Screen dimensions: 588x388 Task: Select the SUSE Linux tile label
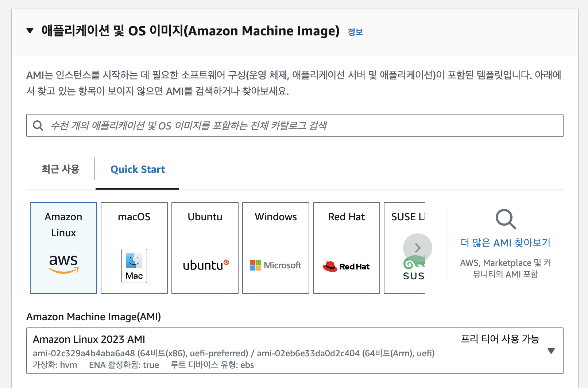[x=408, y=217]
